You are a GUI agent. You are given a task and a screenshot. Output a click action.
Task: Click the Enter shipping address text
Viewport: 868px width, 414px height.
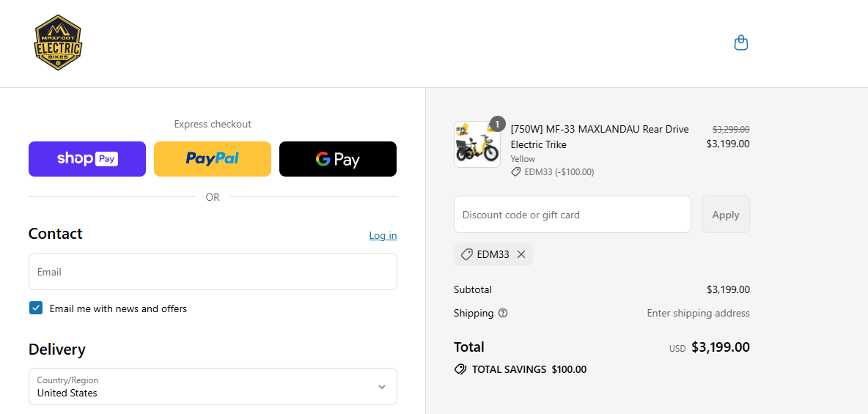[699, 314]
